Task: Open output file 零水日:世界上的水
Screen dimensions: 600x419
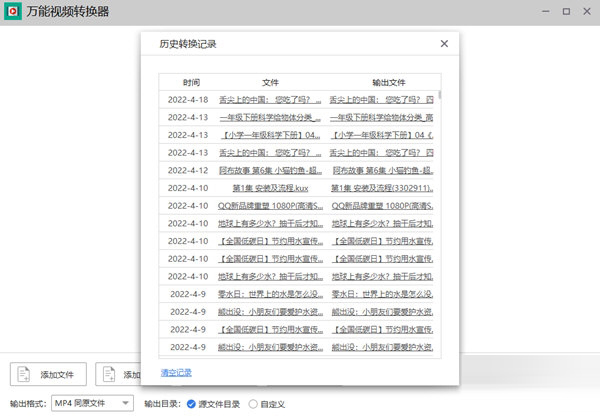Action: 382,294
